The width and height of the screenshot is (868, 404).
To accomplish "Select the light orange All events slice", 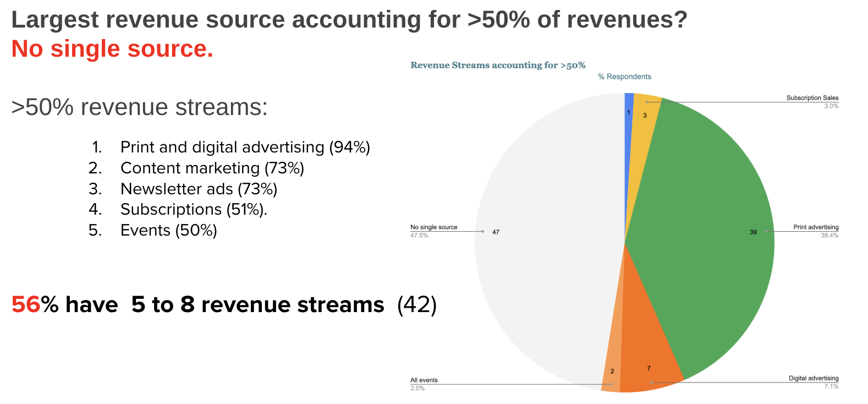I will [x=613, y=370].
